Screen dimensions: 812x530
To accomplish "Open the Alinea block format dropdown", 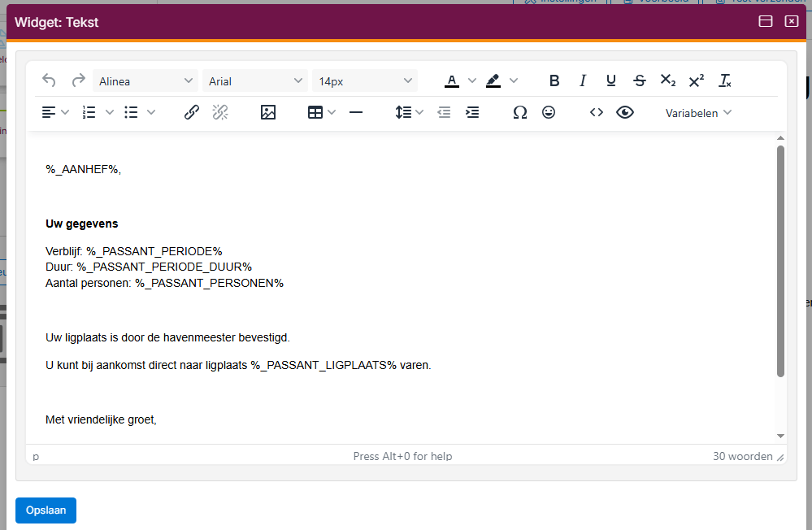I will 145,80.
